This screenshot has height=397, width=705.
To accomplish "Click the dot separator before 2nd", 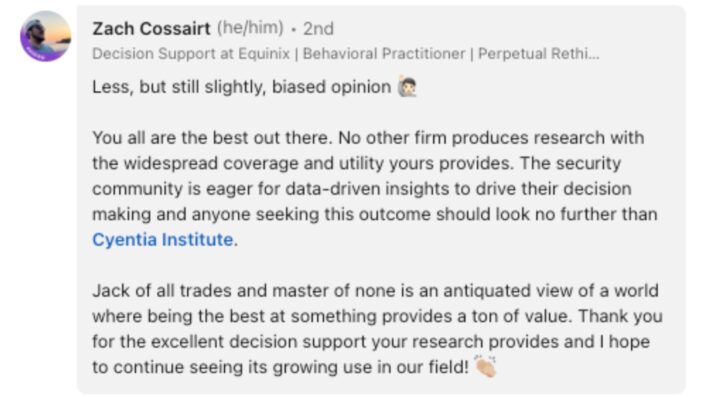I will (x=294, y=30).
